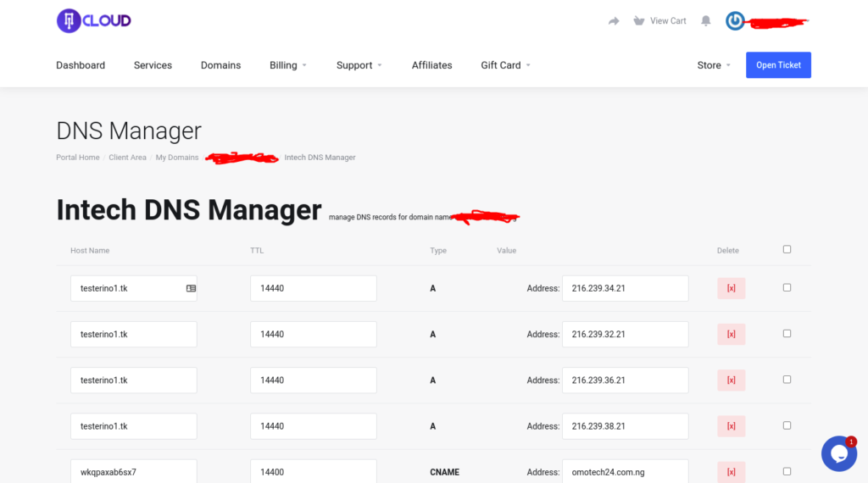Image resolution: width=868 pixels, height=483 pixels.
Task: Toggle the select-all checkbox in Delete header
Action: click(x=787, y=249)
